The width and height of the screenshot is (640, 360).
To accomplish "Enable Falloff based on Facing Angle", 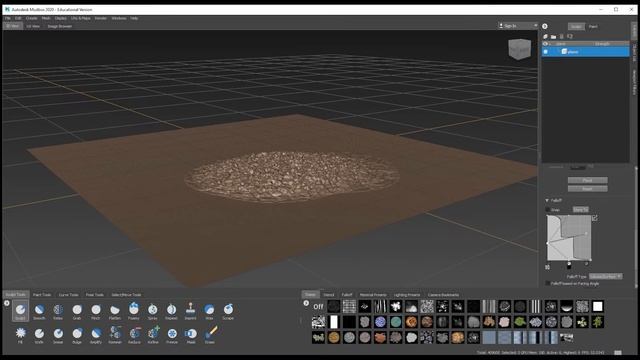I will [548, 283].
